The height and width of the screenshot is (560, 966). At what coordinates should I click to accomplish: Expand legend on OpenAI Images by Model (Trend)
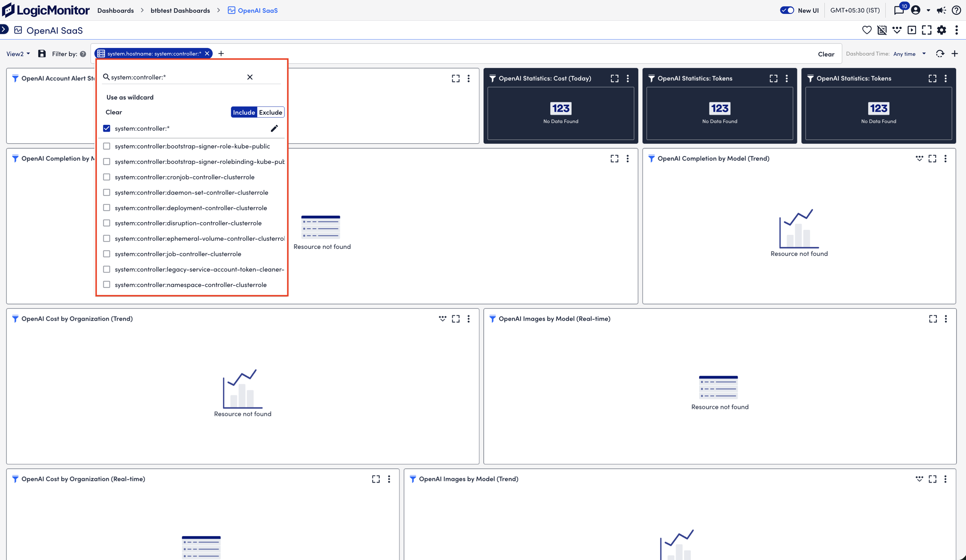click(x=919, y=479)
